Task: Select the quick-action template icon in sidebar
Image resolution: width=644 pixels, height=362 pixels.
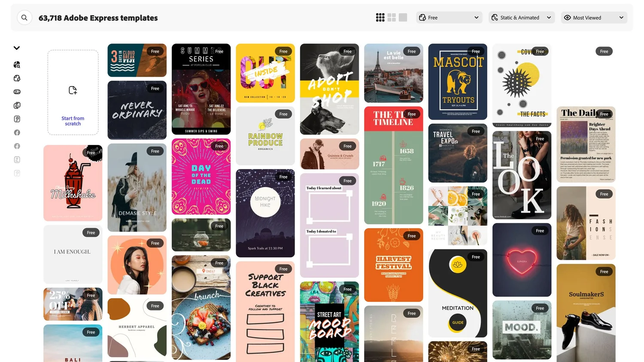Action: pos(17,78)
